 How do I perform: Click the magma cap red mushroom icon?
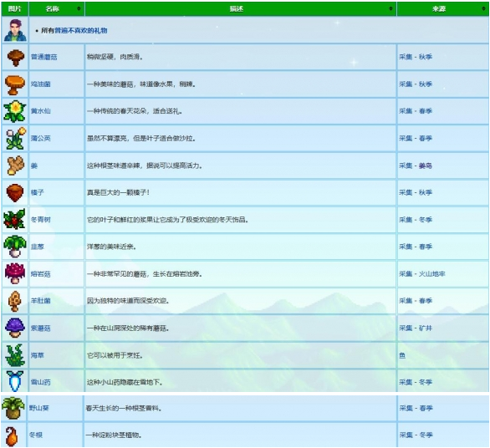point(15,273)
